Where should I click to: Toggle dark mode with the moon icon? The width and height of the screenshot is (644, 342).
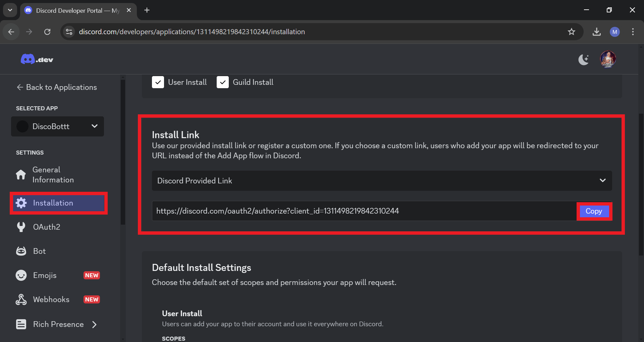(584, 59)
